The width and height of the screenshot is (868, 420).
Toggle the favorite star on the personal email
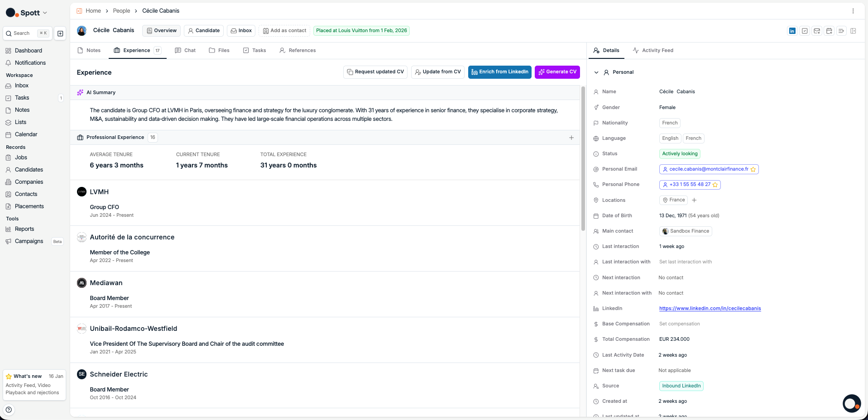coord(753,169)
